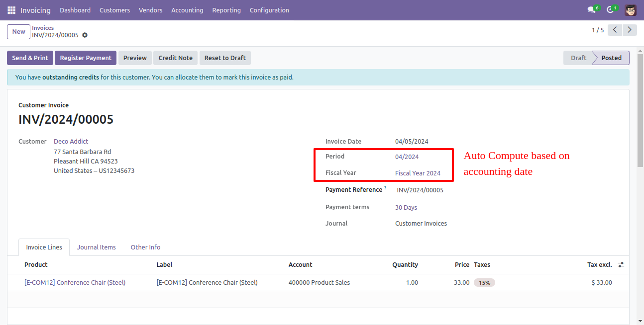The height and width of the screenshot is (325, 644).
Task: Open the activities clock icon
Action: (610, 10)
